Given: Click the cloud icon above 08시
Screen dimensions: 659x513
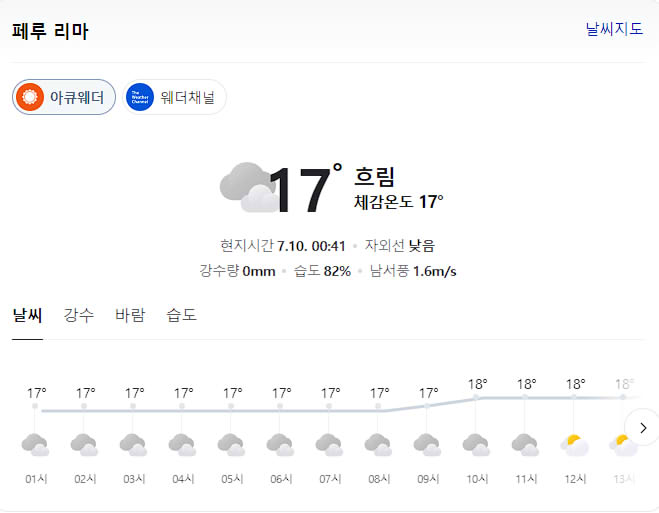Looking at the screenshot, I should (379, 445).
